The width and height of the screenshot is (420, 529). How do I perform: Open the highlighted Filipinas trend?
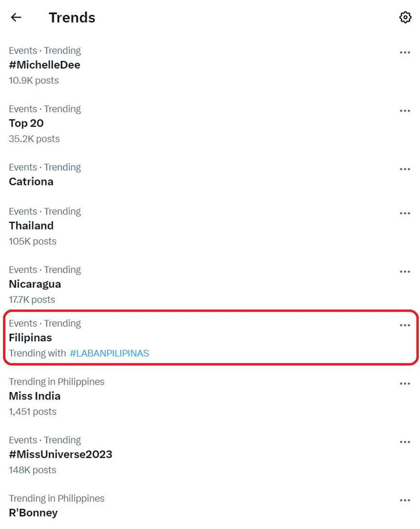[30, 338]
